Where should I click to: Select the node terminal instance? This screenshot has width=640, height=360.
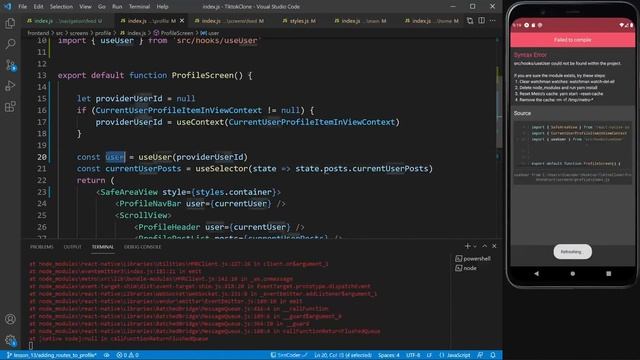466,268
